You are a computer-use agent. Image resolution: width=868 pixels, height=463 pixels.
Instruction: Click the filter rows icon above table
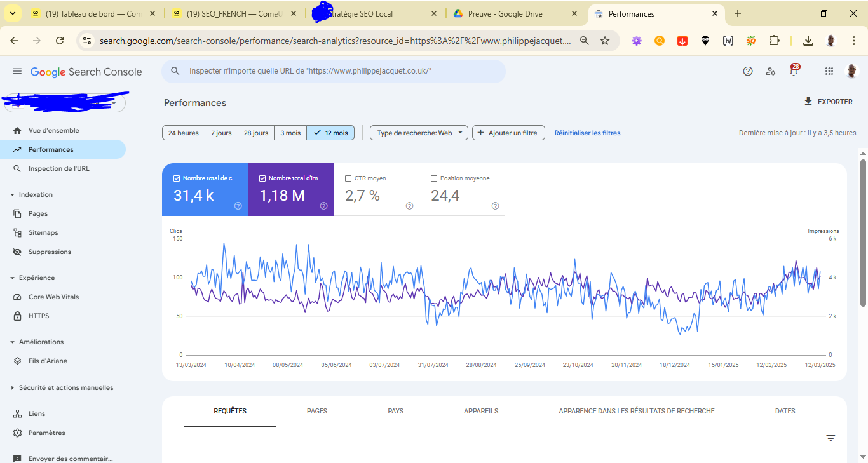[831, 438]
